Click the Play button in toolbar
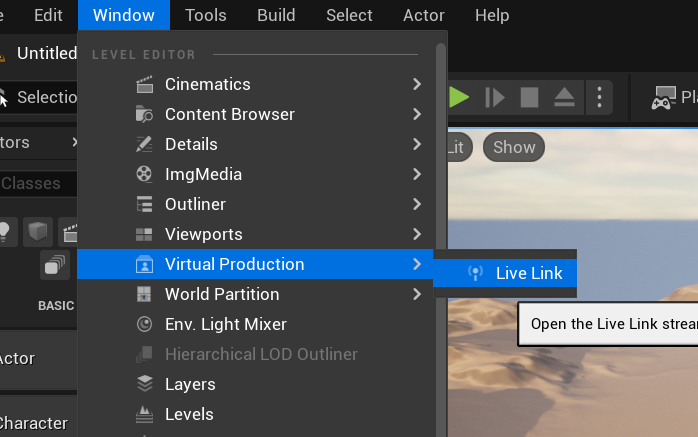The width and height of the screenshot is (698, 437). pos(459,97)
